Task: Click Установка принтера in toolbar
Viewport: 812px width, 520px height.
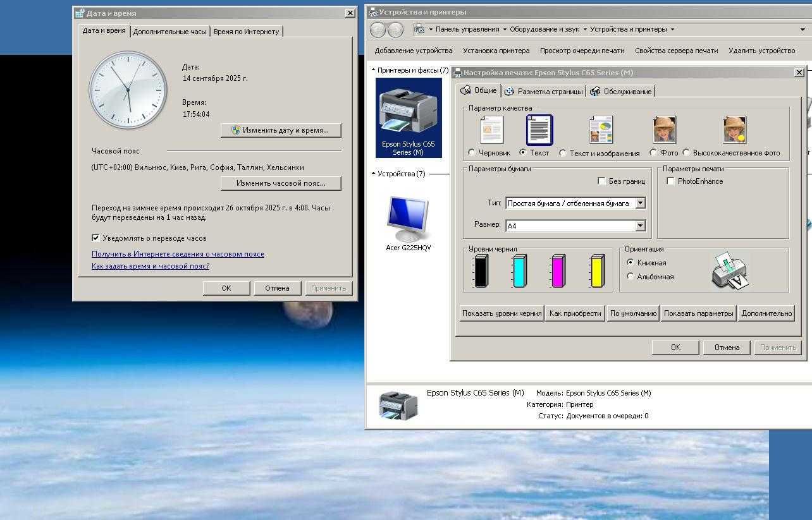Action: [x=496, y=51]
